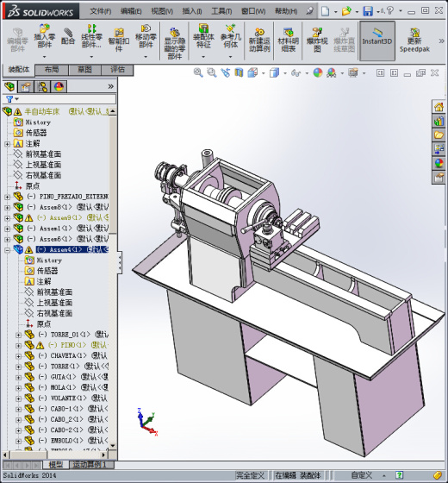Open Bill of Materials tool
The width and height of the screenshot is (448, 483).
click(289, 40)
